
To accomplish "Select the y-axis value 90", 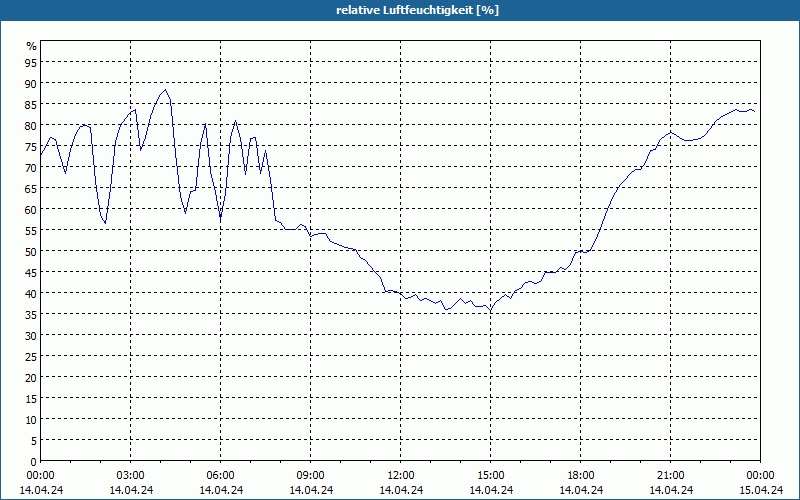I will [31, 83].
